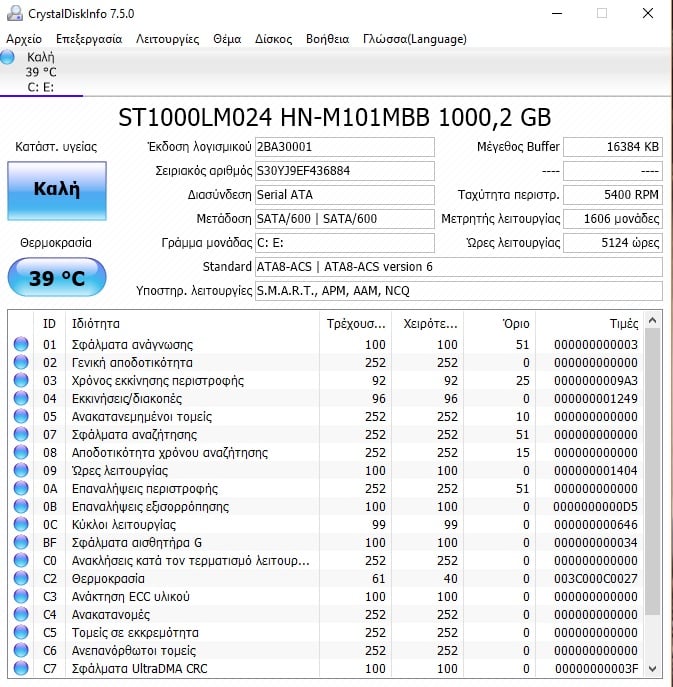673x687 pixels.
Task: Open the Βοήθεια menu
Action: click(x=327, y=39)
